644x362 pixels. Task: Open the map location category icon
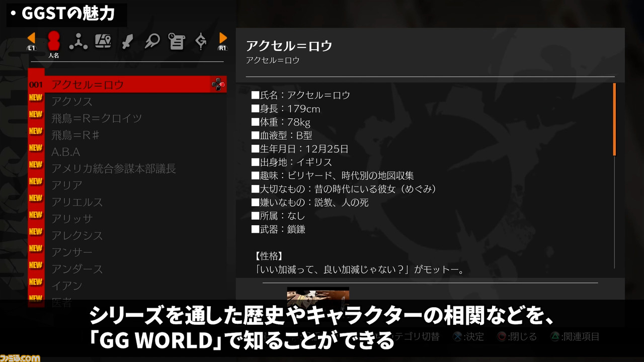point(103,41)
